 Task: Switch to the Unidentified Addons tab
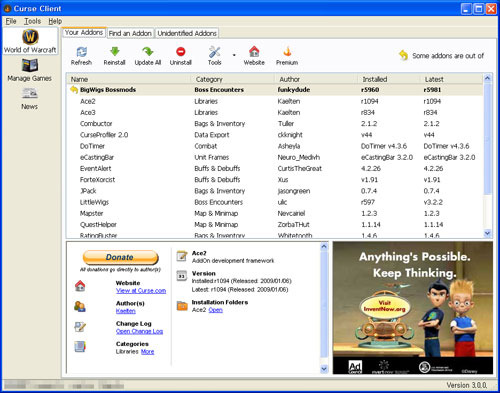[187, 33]
